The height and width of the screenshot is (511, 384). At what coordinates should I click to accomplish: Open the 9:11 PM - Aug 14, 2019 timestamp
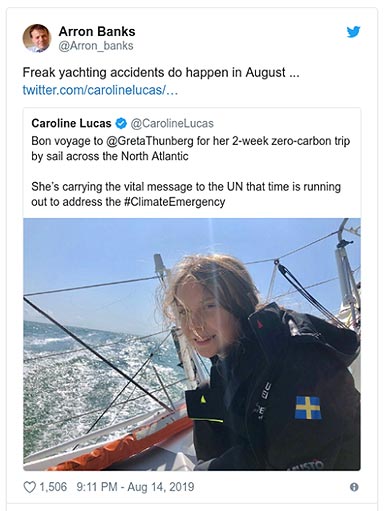click(x=135, y=487)
